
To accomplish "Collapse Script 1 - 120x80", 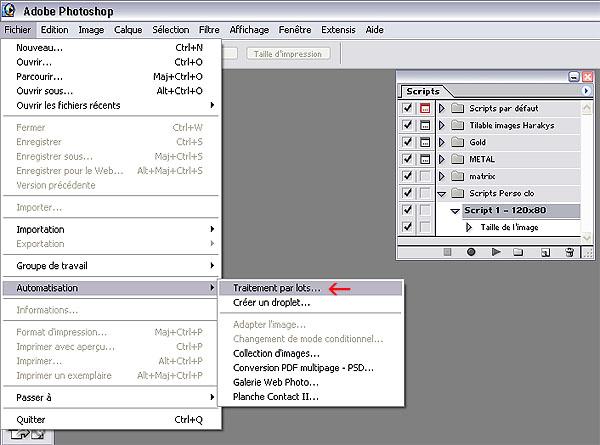I will 455,210.
